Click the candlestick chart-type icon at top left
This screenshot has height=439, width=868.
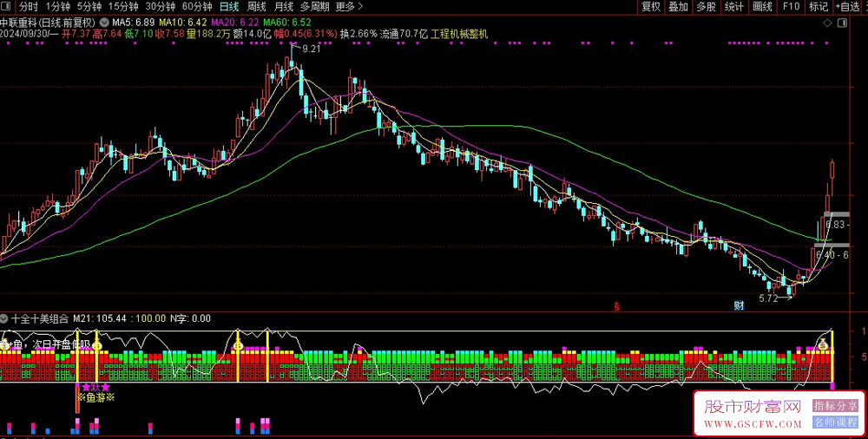click(x=8, y=7)
